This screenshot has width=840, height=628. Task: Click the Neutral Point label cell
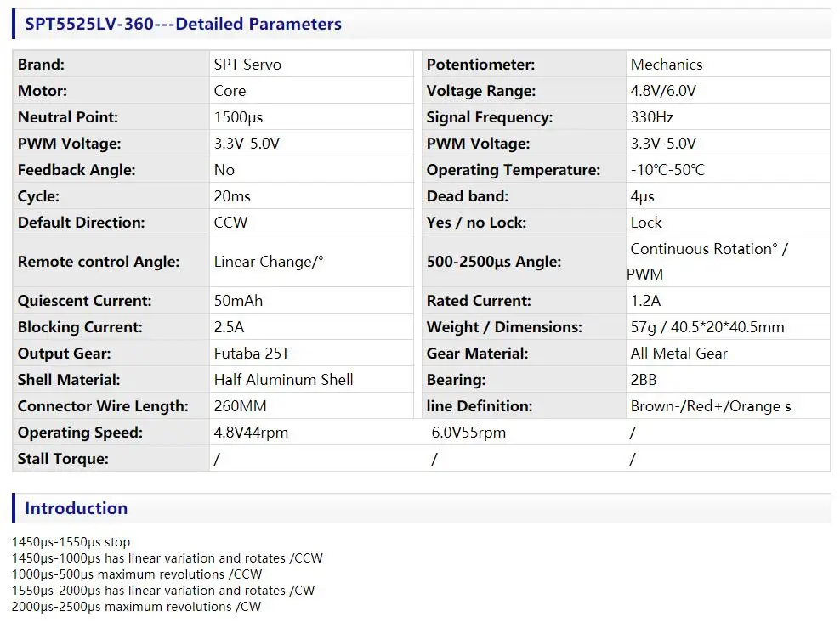(68, 117)
